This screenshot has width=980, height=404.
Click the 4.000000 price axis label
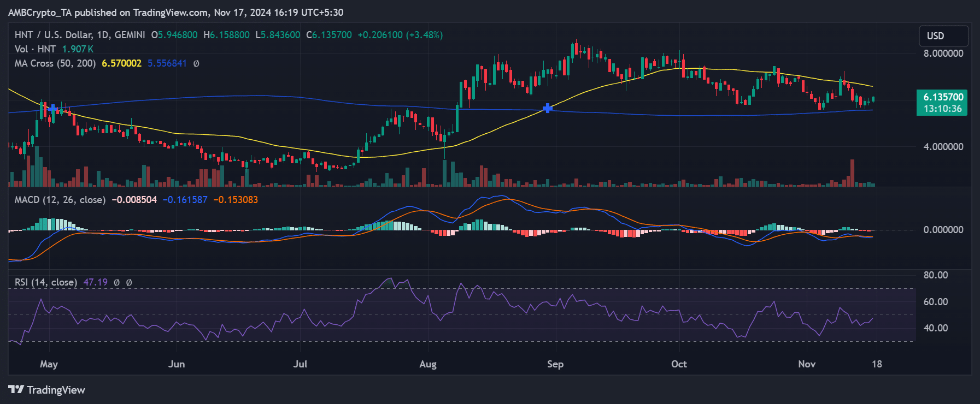point(943,147)
